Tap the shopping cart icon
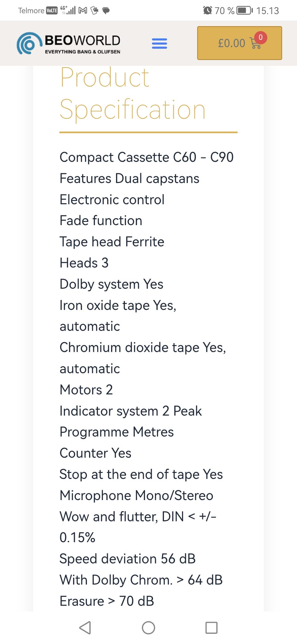Screen dimensions: 297x644 [x=255, y=44]
